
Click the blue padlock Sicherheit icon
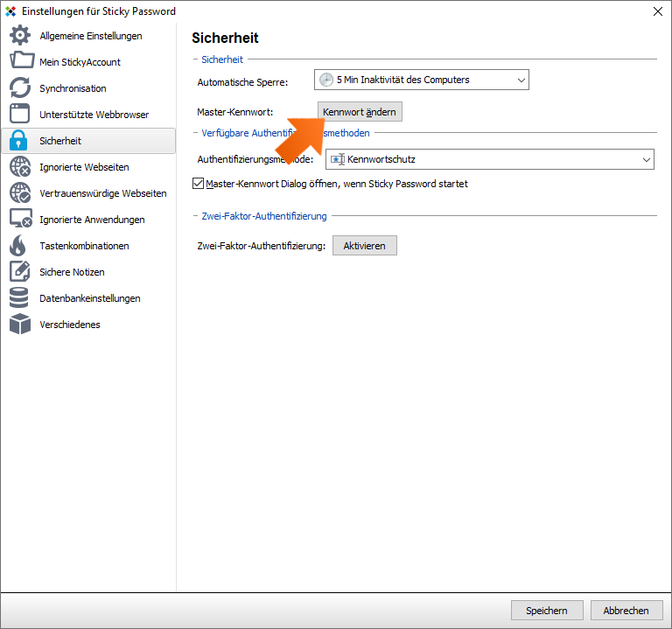[18, 140]
